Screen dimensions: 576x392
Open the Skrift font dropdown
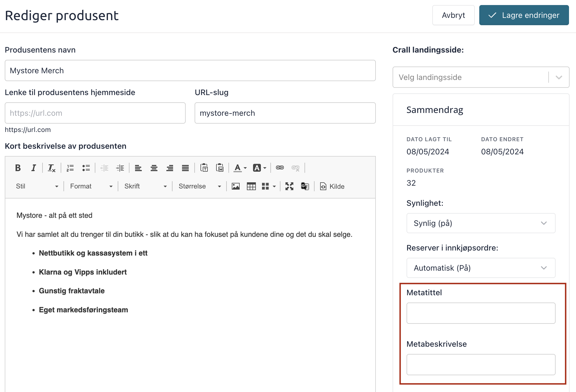(x=146, y=186)
